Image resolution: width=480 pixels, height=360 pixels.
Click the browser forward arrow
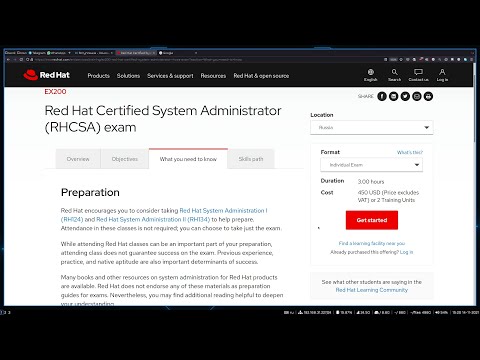[x=15, y=59]
